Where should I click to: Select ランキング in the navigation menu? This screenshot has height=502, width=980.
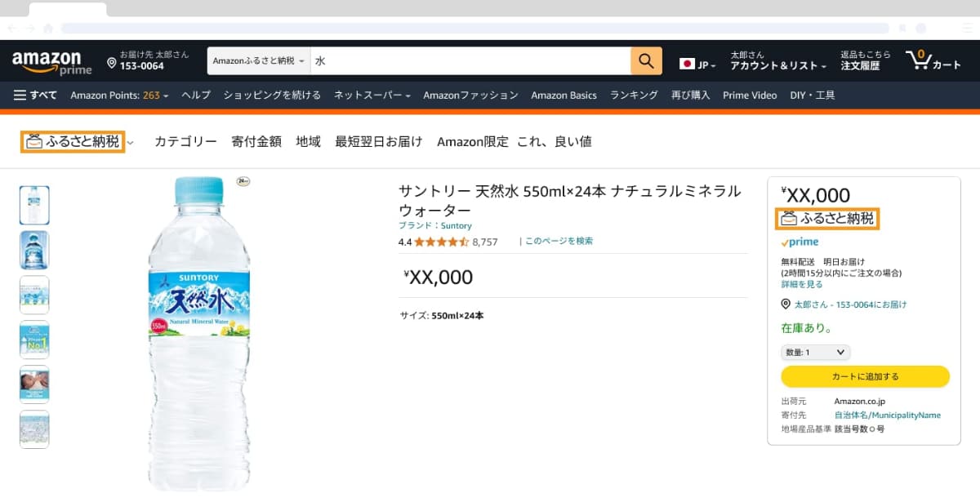[633, 96]
